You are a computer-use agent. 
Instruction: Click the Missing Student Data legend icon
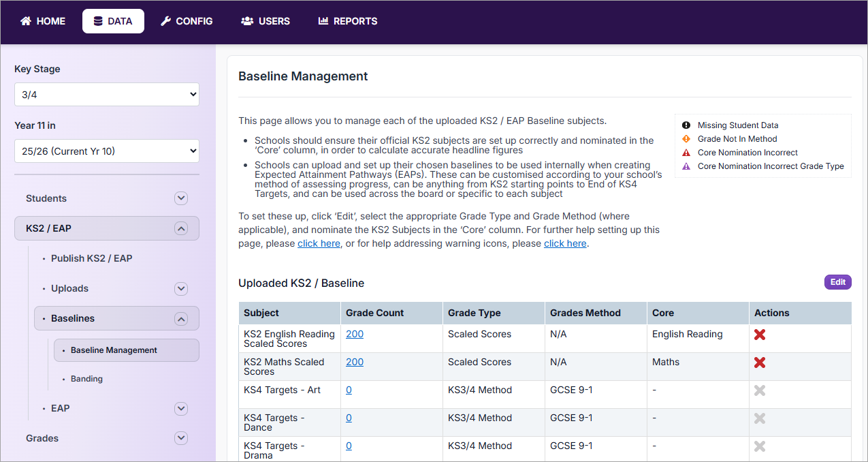click(x=686, y=125)
